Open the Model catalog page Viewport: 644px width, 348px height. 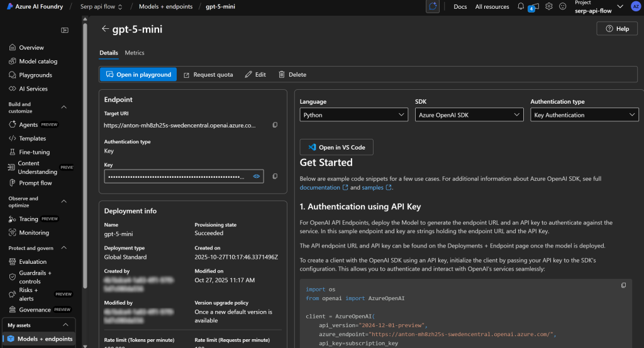tap(38, 62)
